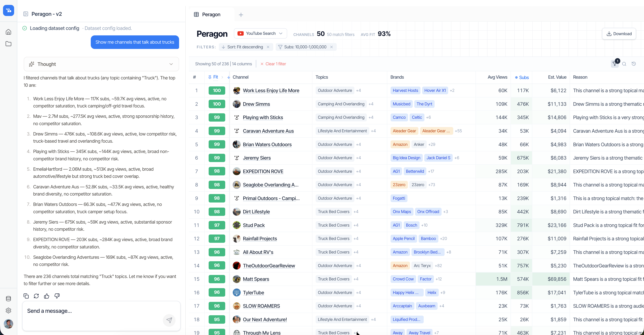Click 'Show me channels that talk about trucks' message
The height and width of the screenshot is (335, 644).
(135, 42)
